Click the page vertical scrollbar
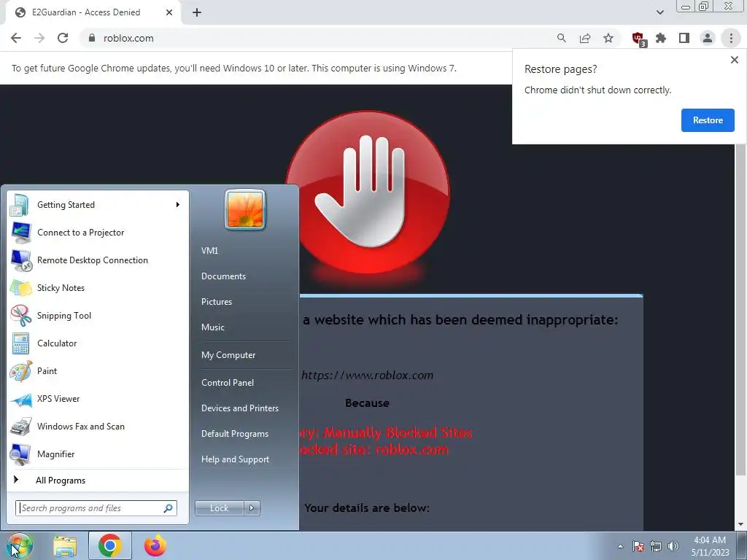747x560 pixels. click(x=740, y=309)
